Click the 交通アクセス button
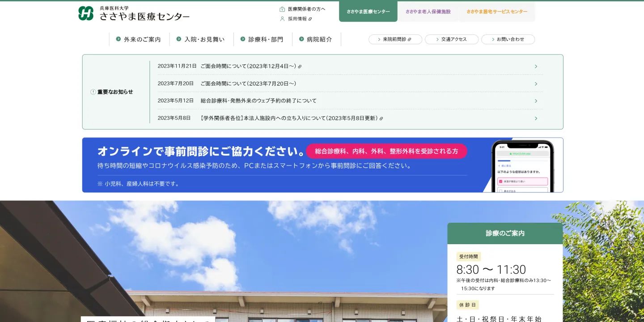Screen dimensions: 644x322 click(x=452, y=39)
